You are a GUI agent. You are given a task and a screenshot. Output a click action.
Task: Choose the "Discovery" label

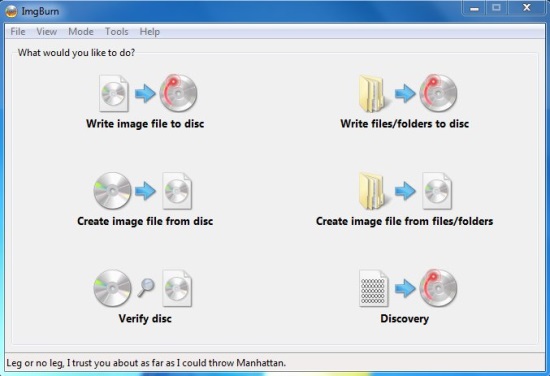point(404,318)
